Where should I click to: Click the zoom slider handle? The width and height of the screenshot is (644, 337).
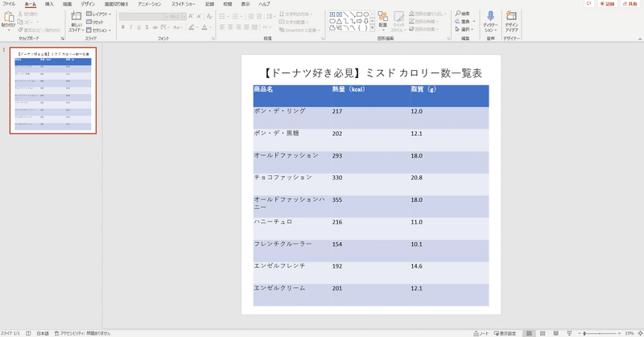[584, 333]
